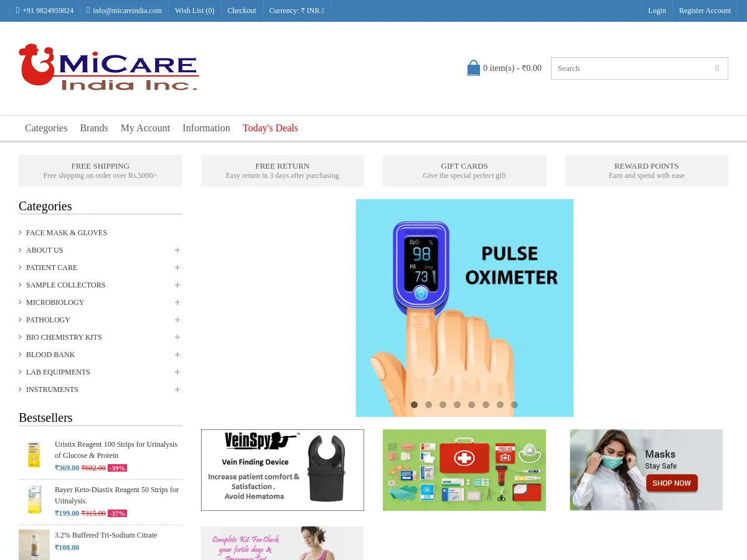747x560 pixels.
Task: Expand the BIO CHEMISTRY KITS plus icon
Action: (x=177, y=337)
